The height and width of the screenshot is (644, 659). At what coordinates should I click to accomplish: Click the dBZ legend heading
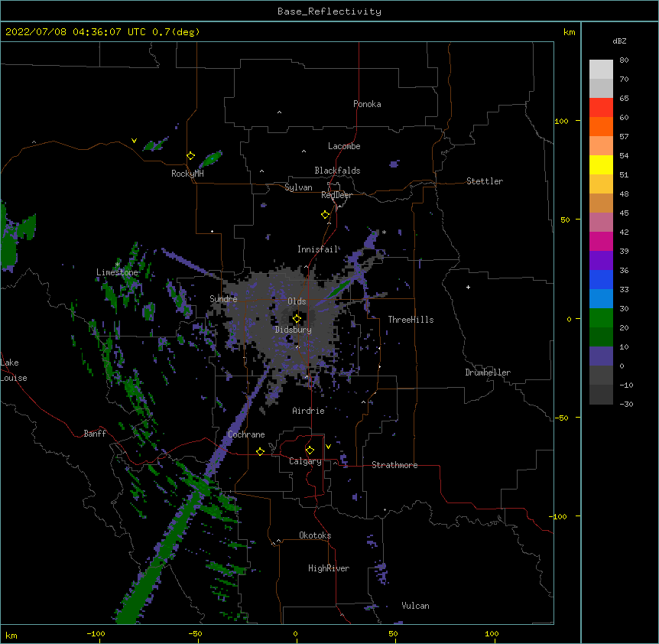619,41
